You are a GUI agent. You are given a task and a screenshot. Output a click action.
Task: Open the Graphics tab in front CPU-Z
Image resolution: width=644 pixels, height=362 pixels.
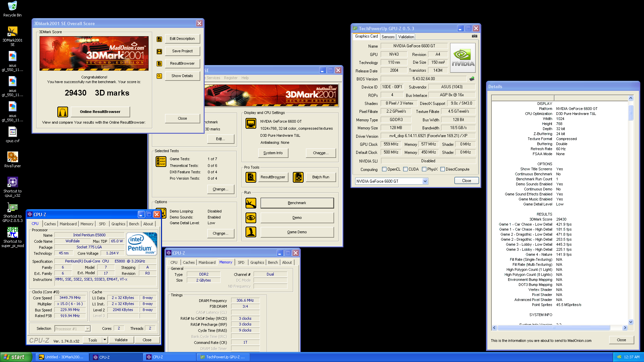pyautogui.click(x=118, y=224)
